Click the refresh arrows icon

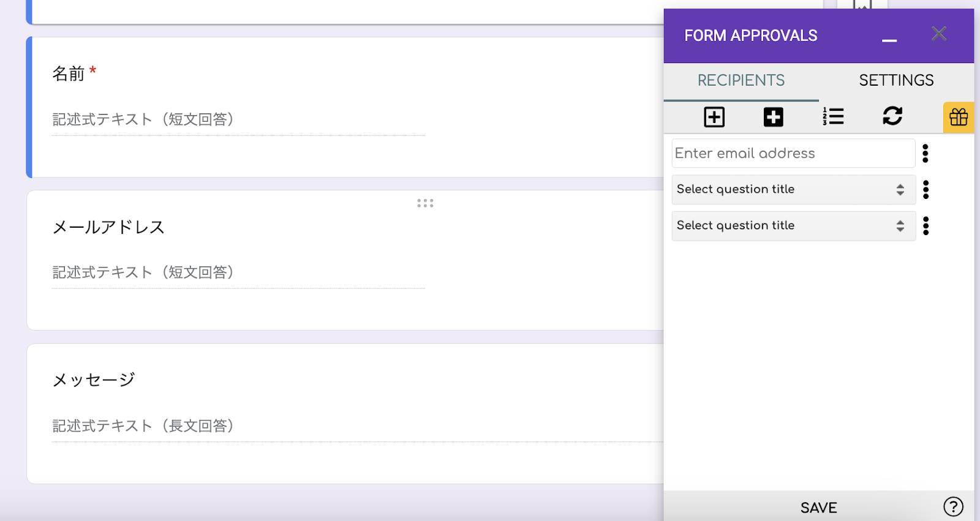tap(892, 116)
